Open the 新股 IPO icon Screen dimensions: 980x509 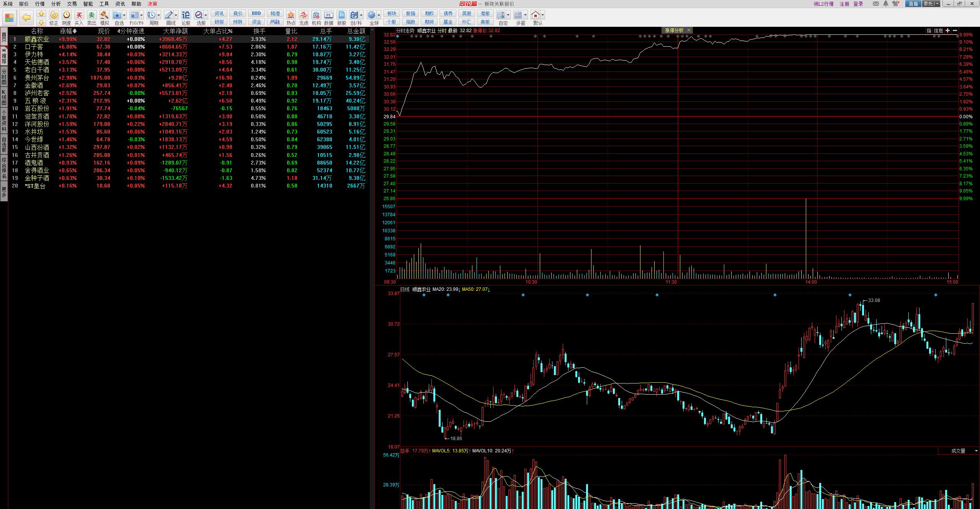(341, 15)
